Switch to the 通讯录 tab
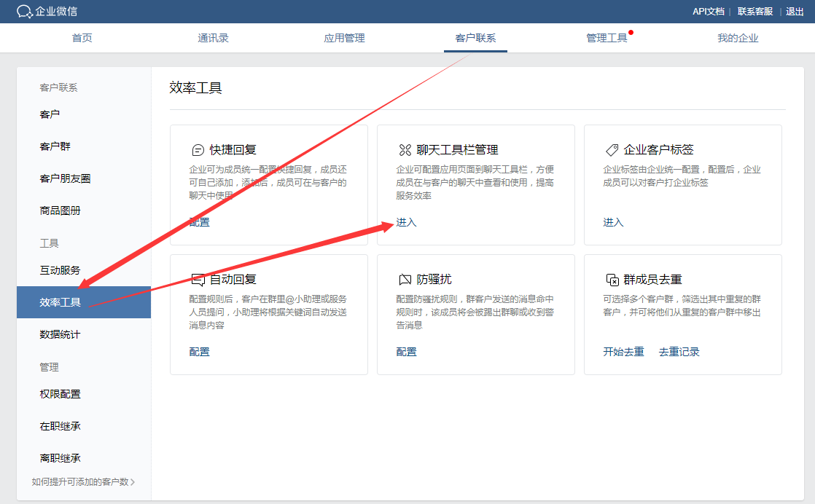This screenshot has height=504, width=815. click(213, 38)
